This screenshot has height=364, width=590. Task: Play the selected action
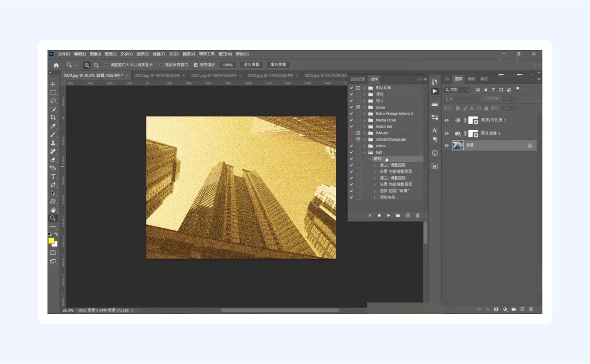pos(389,215)
